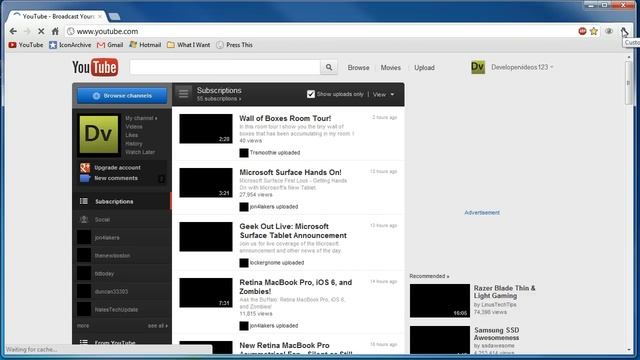Open a new tab with the tab button
Screen dimensions: 640x360
[x=114, y=16]
